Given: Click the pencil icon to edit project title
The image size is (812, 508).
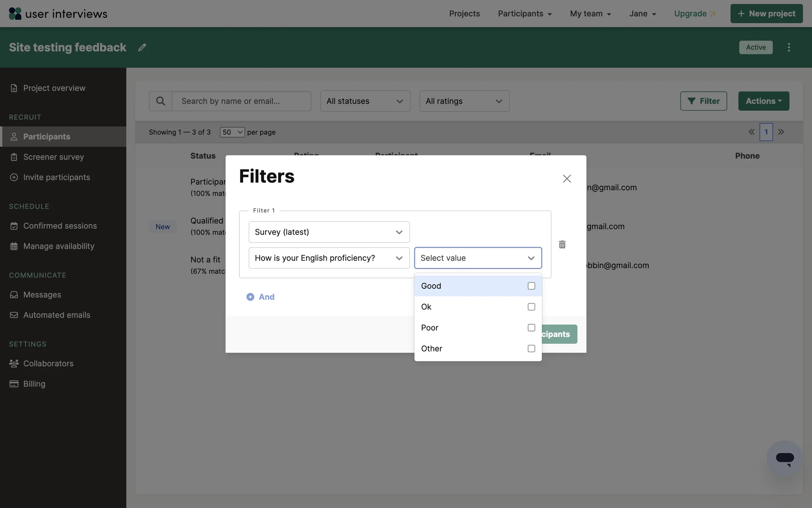Looking at the screenshot, I should click(142, 47).
